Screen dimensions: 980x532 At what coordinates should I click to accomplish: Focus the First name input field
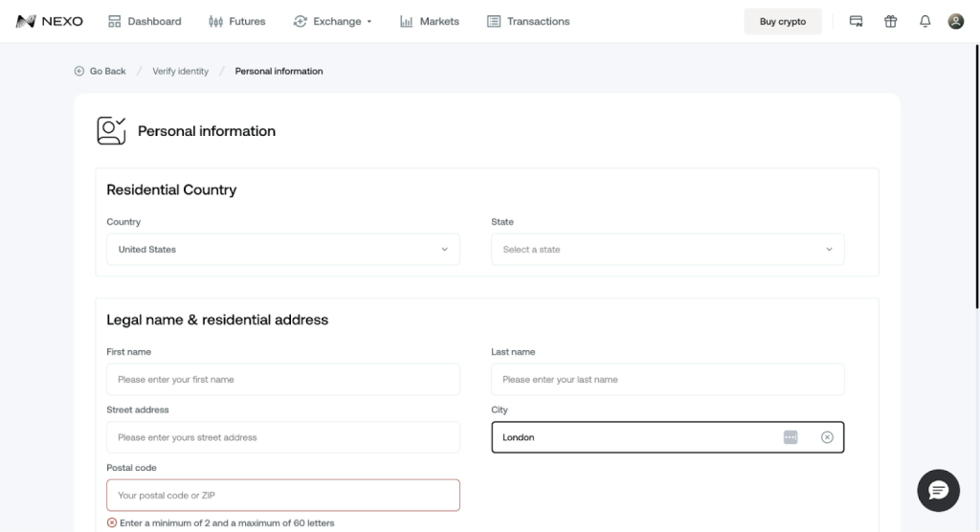[282, 380]
